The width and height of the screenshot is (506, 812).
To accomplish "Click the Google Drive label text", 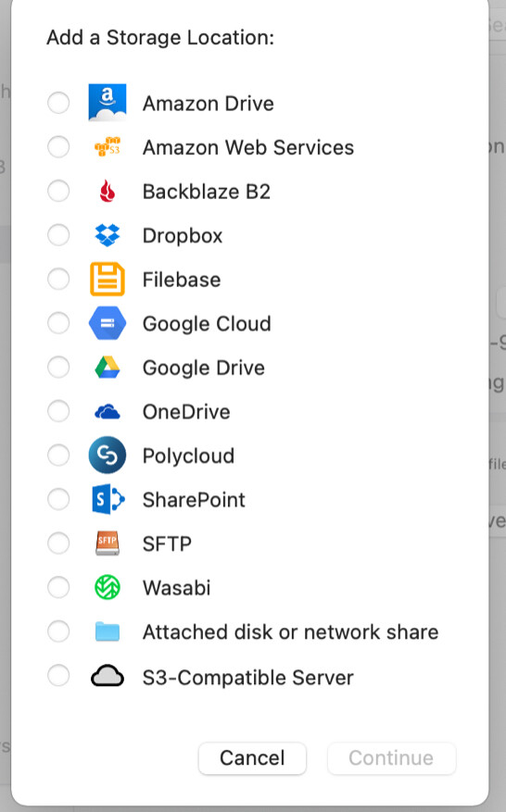I will 204,368.
